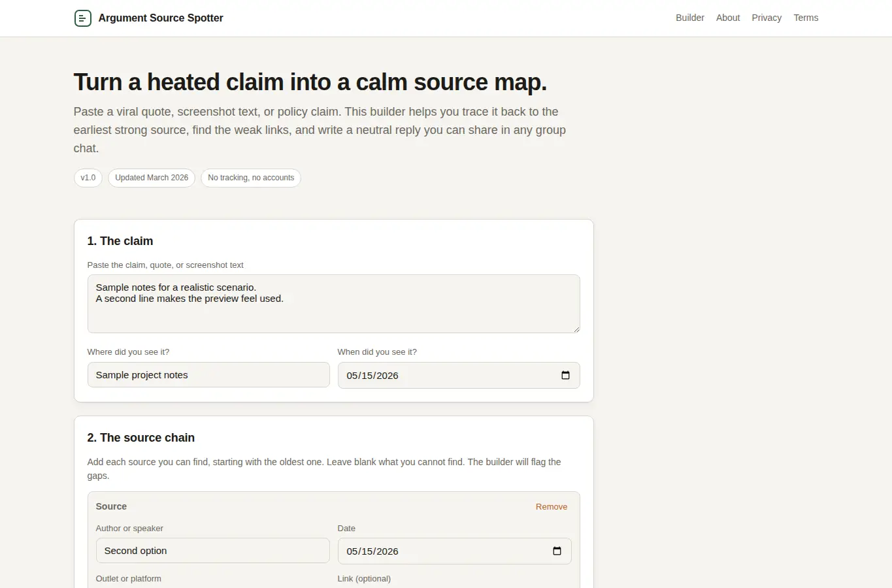
Task: Click the 'Where did you see it?' field
Action: click(x=208, y=375)
